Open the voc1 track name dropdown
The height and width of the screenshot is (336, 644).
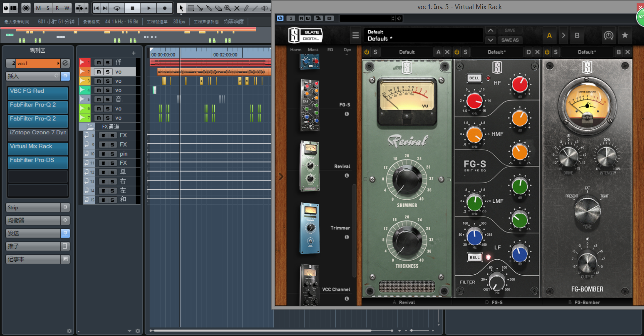coord(58,63)
